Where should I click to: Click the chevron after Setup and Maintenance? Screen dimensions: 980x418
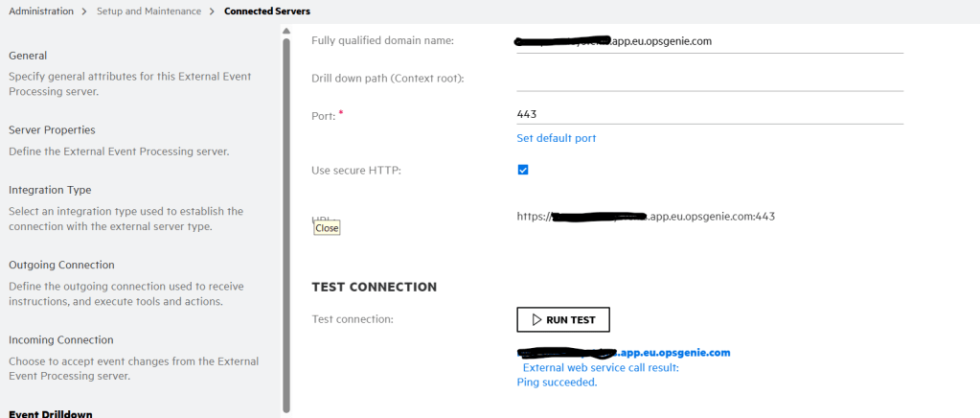(x=212, y=12)
